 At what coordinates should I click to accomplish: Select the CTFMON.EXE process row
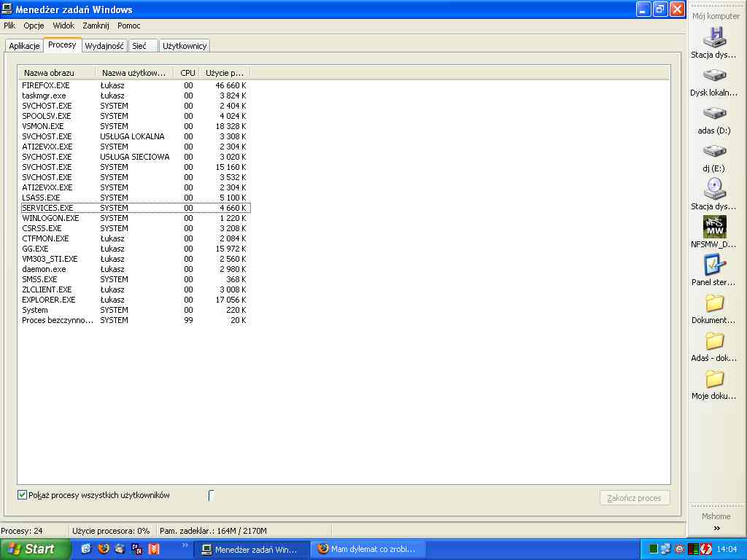pos(135,238)
